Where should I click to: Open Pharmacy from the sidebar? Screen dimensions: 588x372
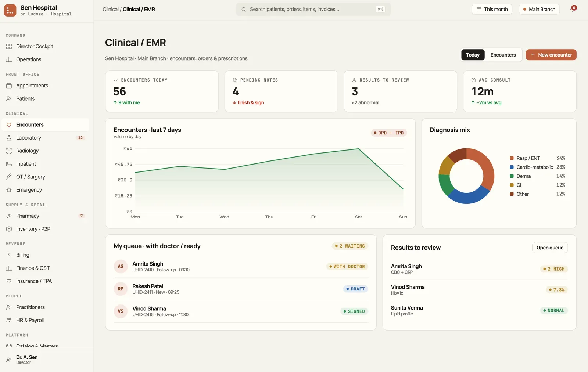(x=45, y=216)
